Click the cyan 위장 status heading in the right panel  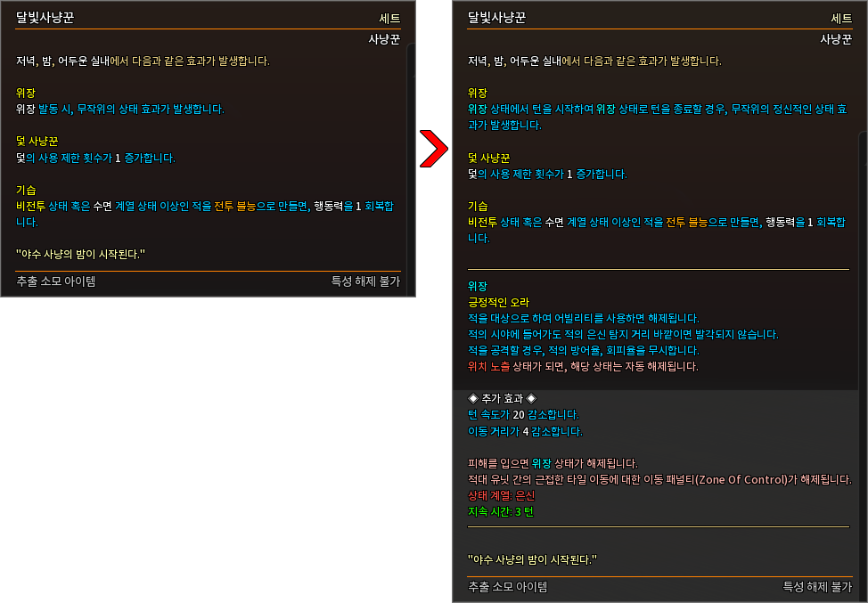[x=477, y=287]
